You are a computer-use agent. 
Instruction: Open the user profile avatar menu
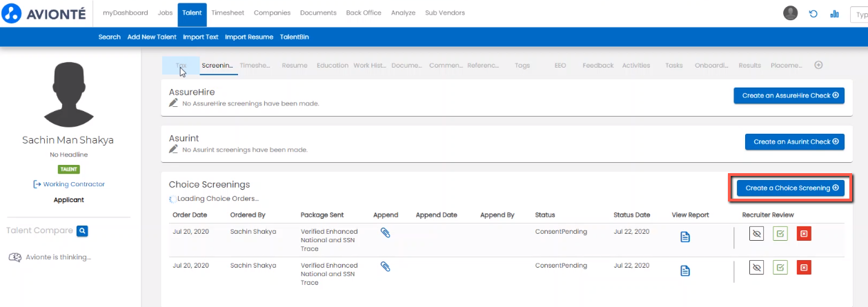791,13
